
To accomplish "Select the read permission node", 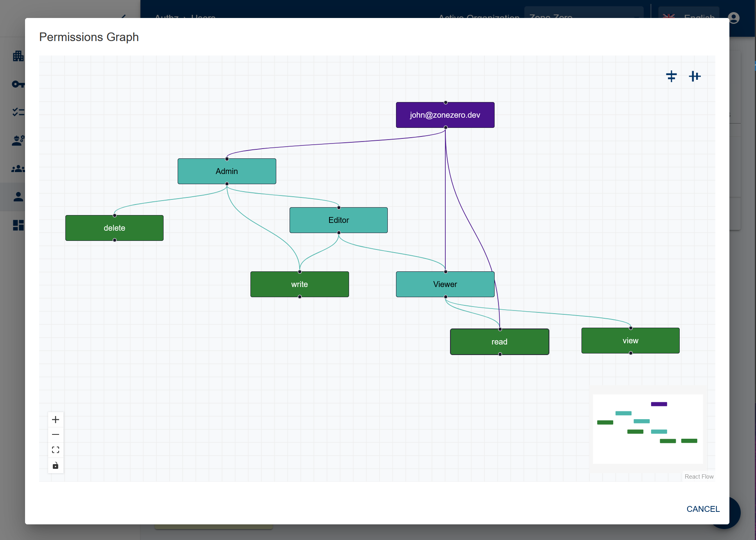I will pyautogui.click(x=499, y=342).
